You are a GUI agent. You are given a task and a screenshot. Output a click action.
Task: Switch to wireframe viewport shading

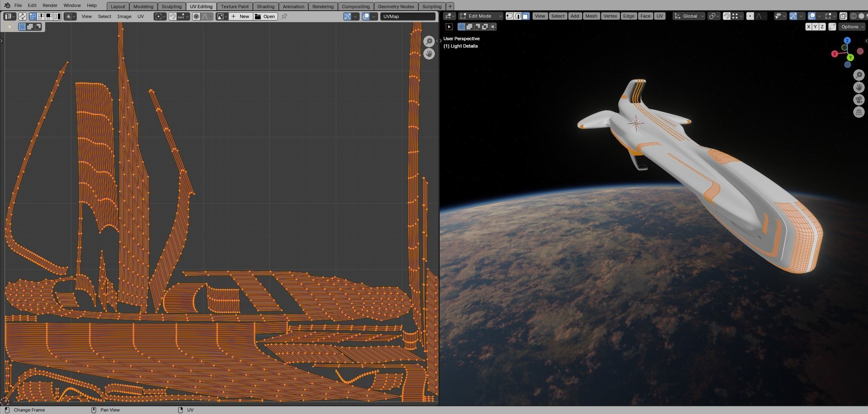pos(854,16)
